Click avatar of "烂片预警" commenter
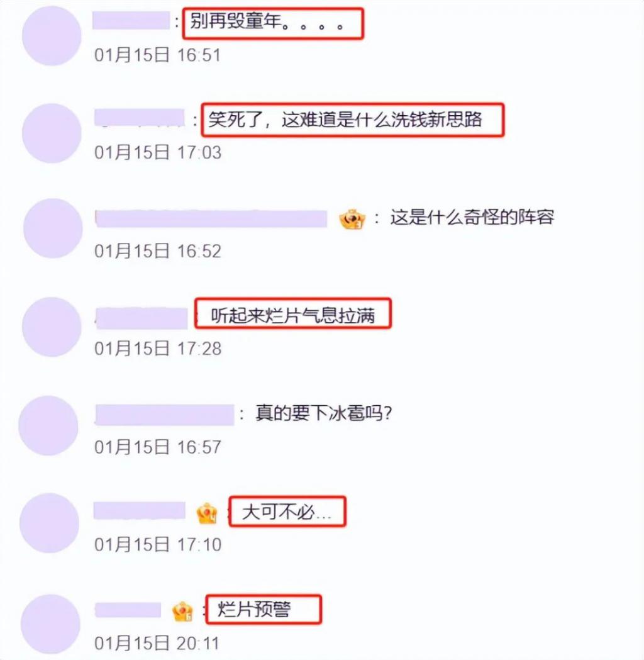The height and width of the screenshot is (660, 644). click(x=50, y=624)
